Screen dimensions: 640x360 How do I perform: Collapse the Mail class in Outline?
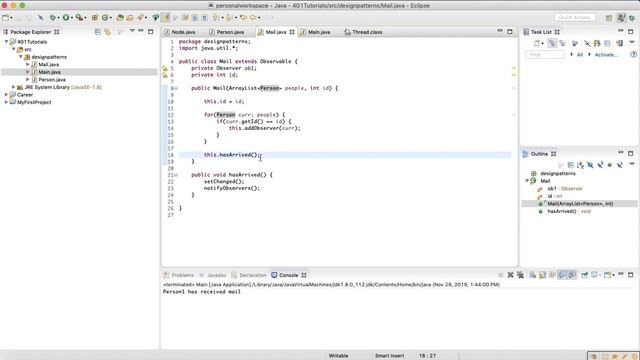[527, 181]
